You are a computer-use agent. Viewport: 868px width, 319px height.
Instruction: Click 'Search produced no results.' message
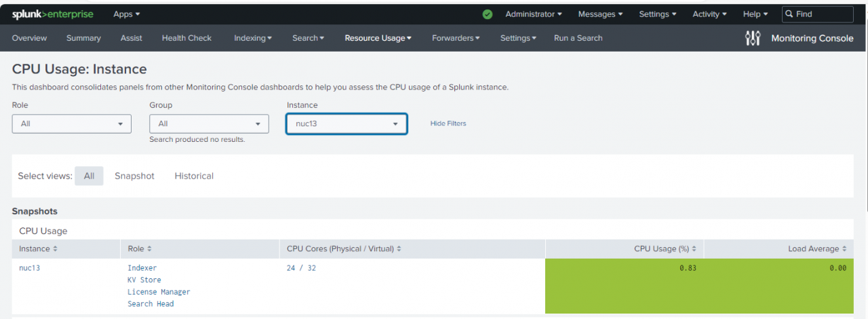tap(197, 139)
